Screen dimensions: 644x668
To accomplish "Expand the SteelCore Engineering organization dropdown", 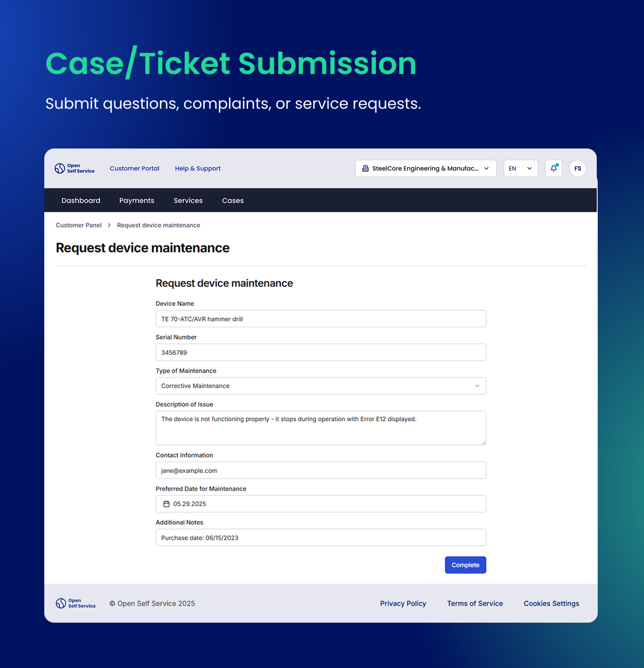I will tap(426, 168).
